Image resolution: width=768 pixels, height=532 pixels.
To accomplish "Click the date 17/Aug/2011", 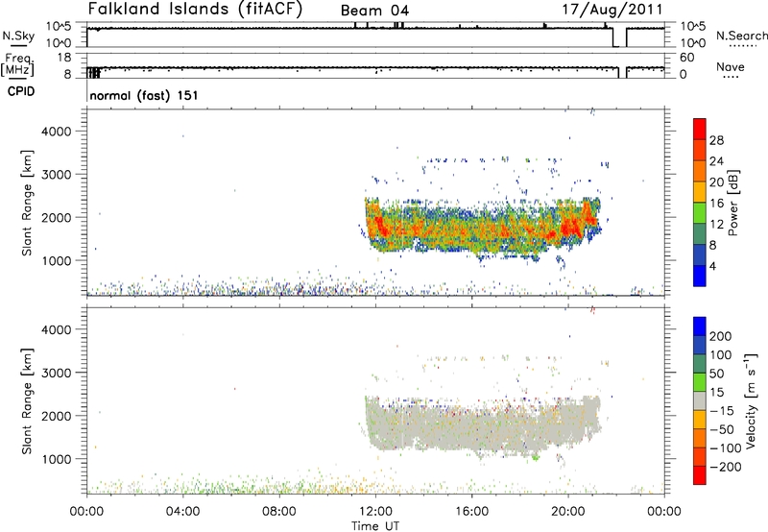I will [612, 10].
